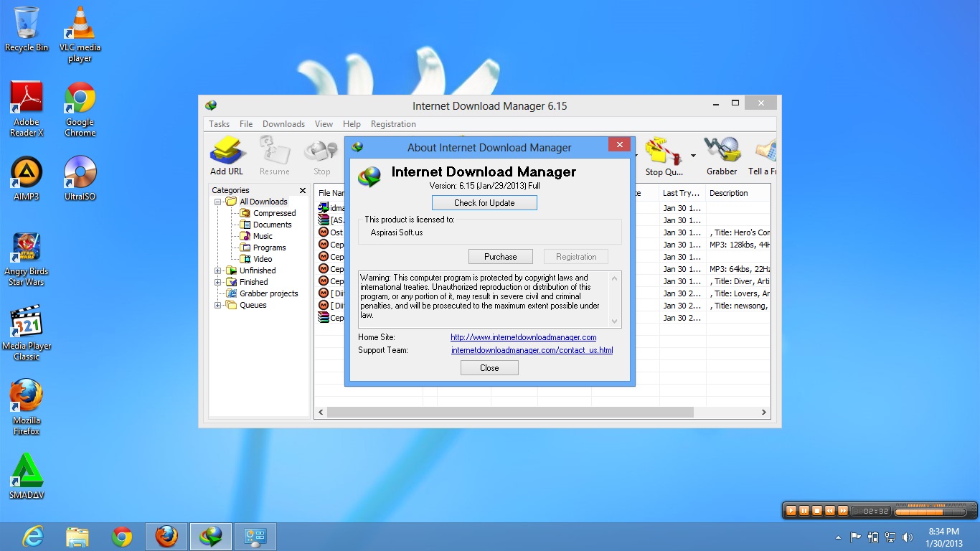The width and height of the screenshot is (980, 551).
Task: Open the Stop Queue dropdown arrow
Action: pos(693,156)
